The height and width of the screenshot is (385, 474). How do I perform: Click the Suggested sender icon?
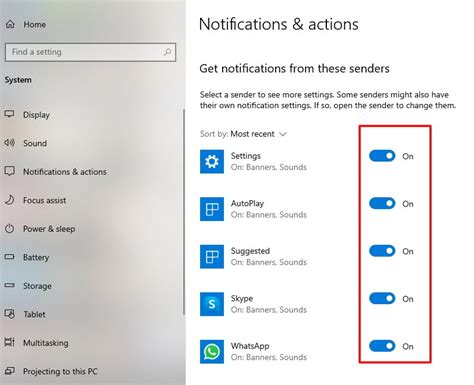(212, 257)
